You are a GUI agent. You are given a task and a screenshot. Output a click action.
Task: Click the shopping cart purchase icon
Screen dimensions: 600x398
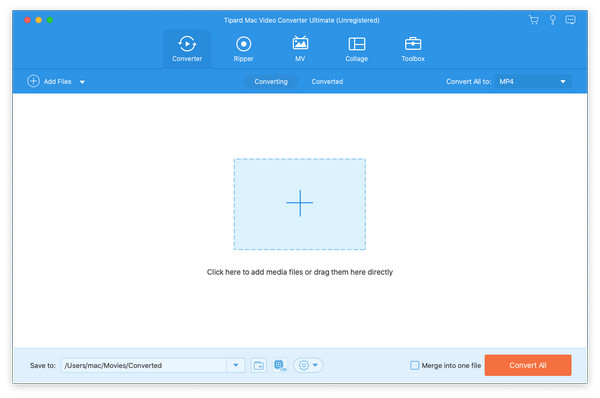(534, 20)
